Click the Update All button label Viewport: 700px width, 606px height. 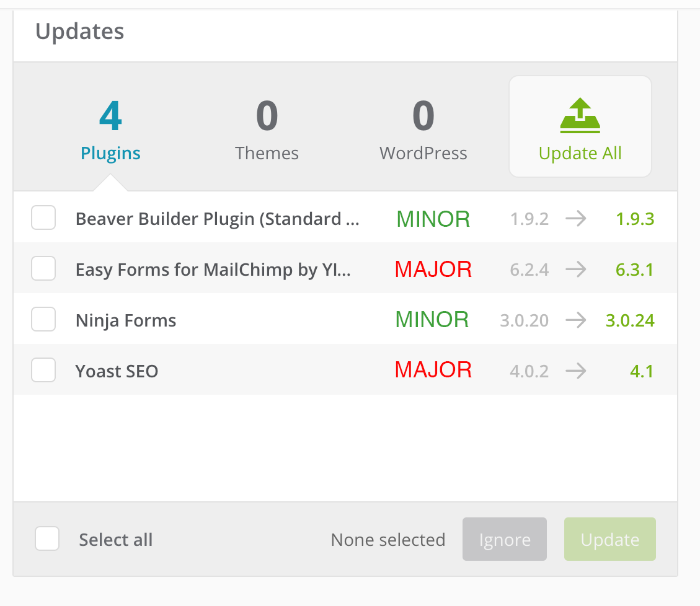coord(580,154)
